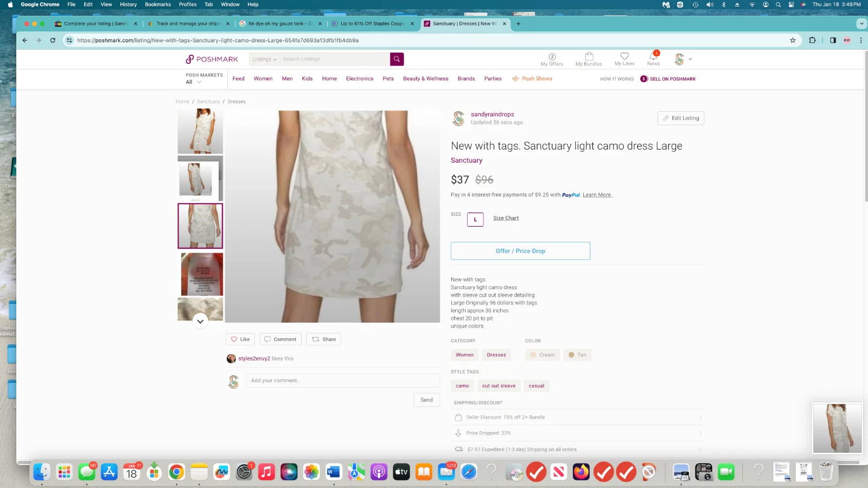
Task: Bookmark this page with star icon
Action: (x=793, y=40)
